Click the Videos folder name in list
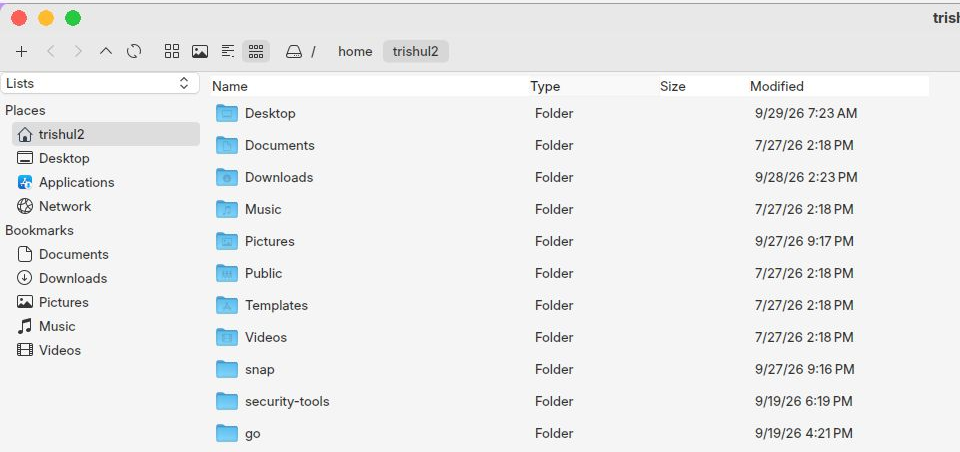960x452 pixels. click(266, 337)
